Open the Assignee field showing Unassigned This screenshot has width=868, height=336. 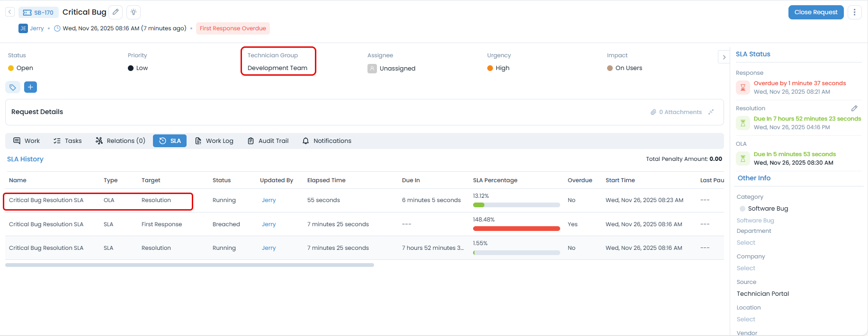pos(397,69)
